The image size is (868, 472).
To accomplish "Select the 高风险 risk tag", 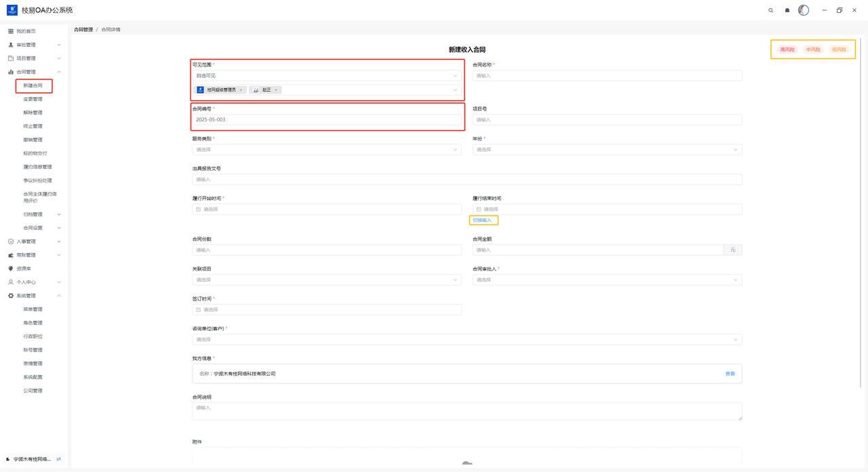I will click(787, 50).
